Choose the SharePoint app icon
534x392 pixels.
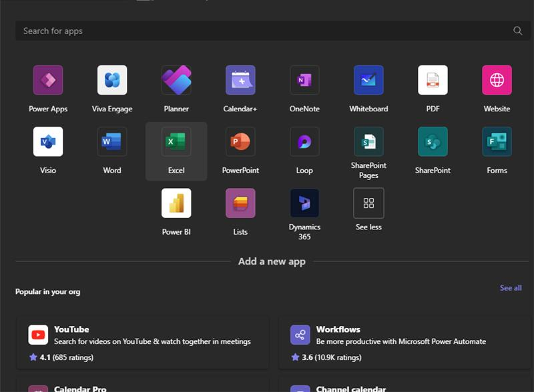pos(433,141)
